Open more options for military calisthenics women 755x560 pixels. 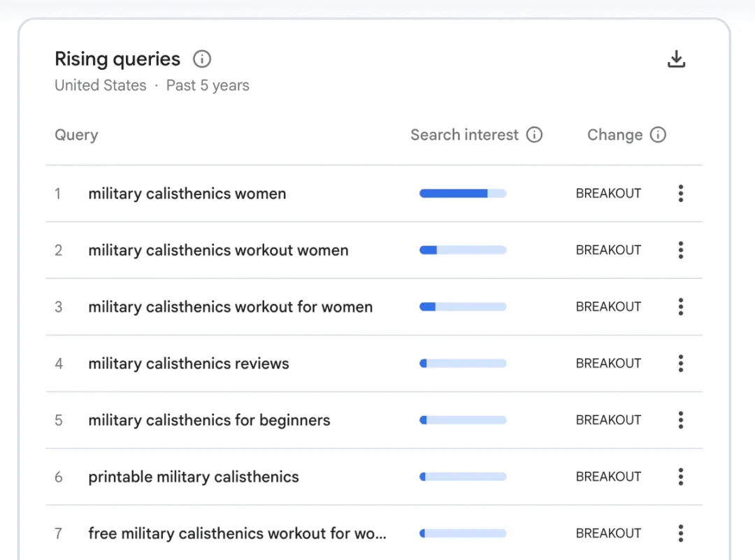[x=680, y=194]
